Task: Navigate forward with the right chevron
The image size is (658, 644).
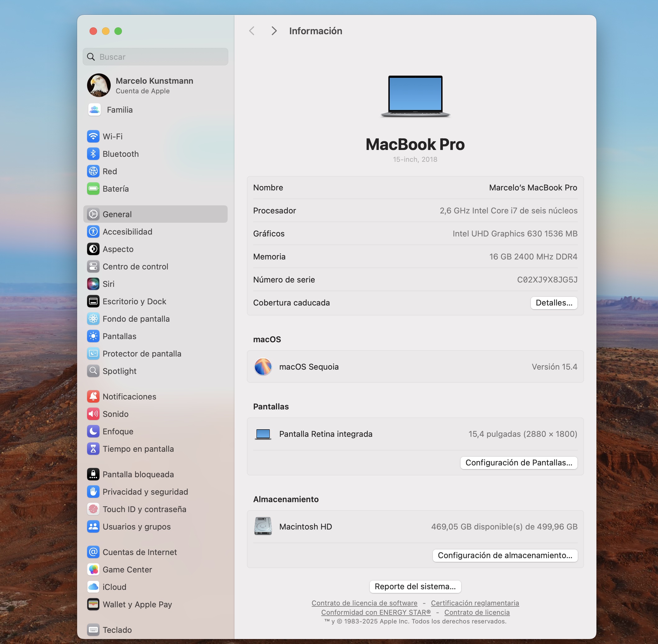Action: coord(274,31)
